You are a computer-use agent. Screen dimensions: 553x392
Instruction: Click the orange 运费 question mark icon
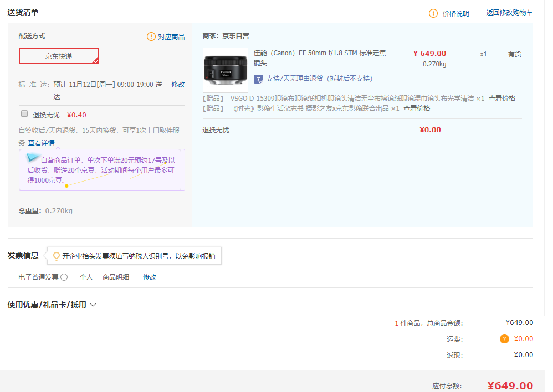[x=504, y=339]
